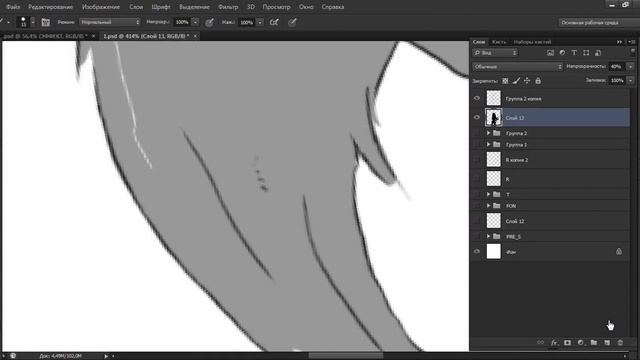This screenshot has height=360, width=640.
Task: Toggle the brush panel icon in options bar
Action: [45, 22]
